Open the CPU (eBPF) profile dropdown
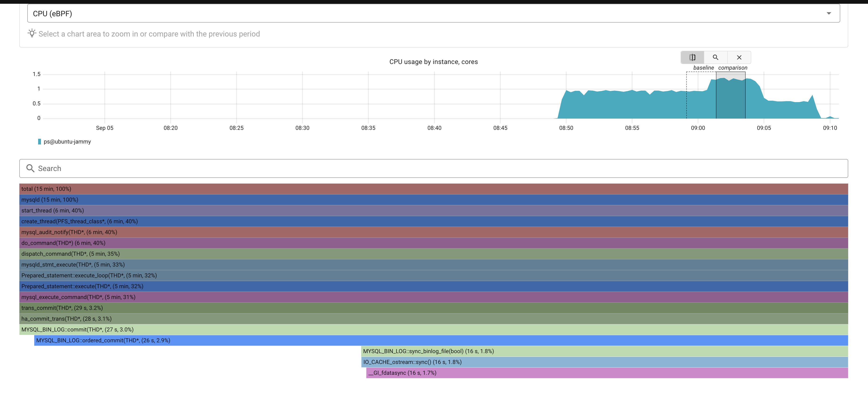Screen dimensions: 868x399 (x=433, y=13)
